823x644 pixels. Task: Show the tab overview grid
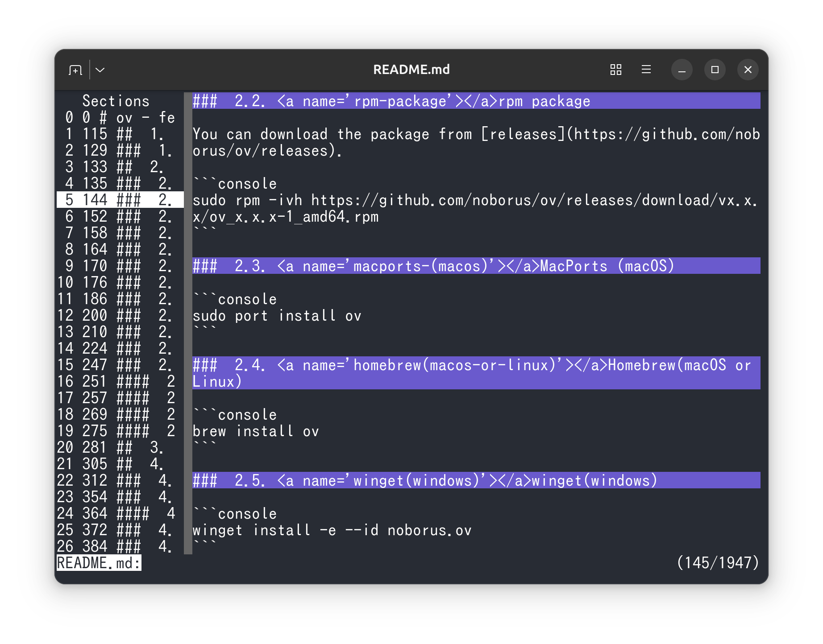click(616, 70)
